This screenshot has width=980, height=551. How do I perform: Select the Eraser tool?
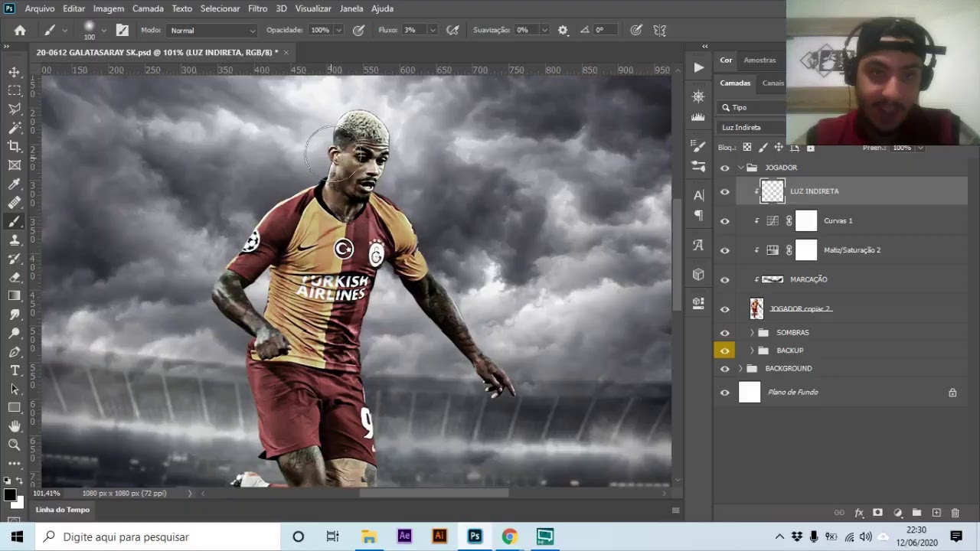pos(15,277)
